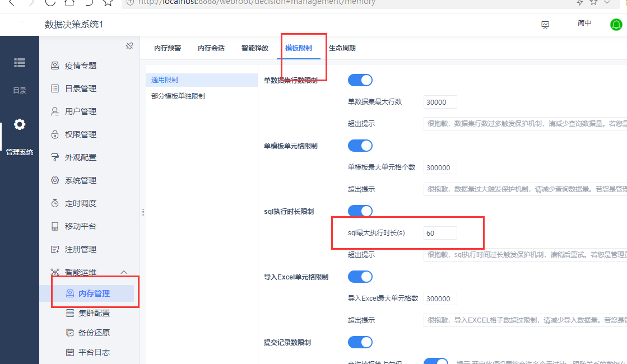Image resolution: width=627 pixels, height=364 pixels.
Task: Click the 管理系统 gear icon
Action: click(x=20, y=124)
